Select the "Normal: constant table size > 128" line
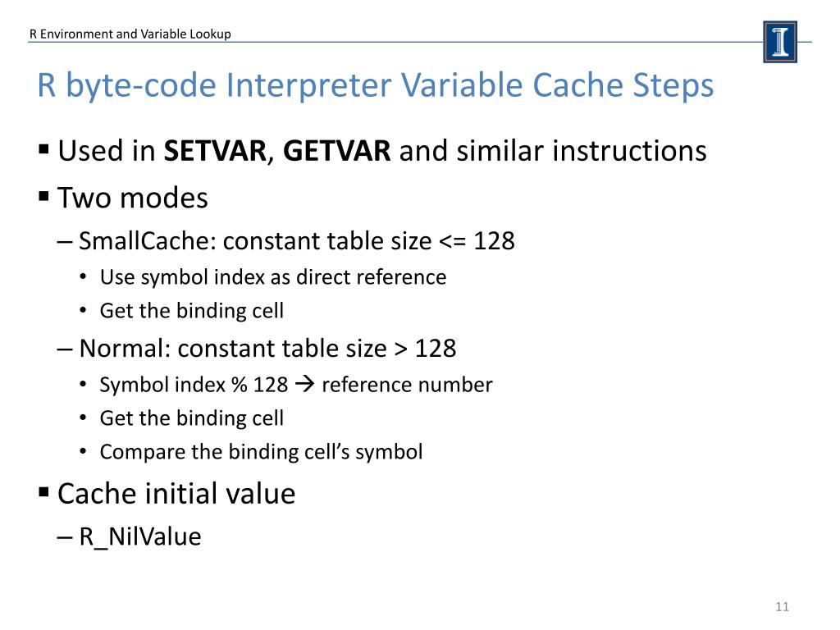This screenshot has height=630, width=840. pyautogui.click(x=267, y=349)
